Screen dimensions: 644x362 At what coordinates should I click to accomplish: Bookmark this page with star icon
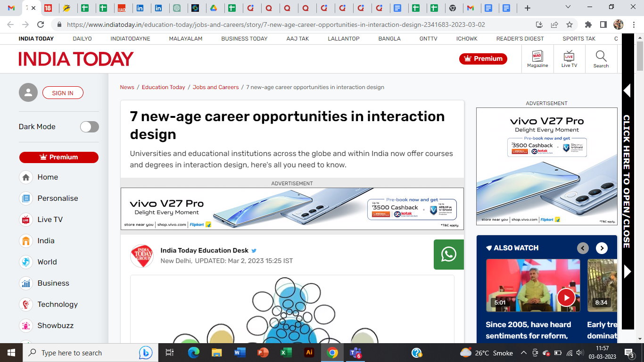point(570,25)
